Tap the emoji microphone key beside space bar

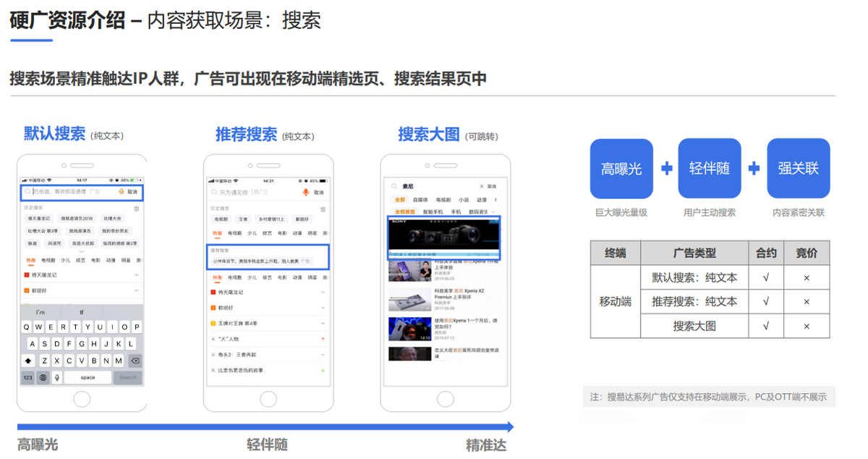click(56, 377)
